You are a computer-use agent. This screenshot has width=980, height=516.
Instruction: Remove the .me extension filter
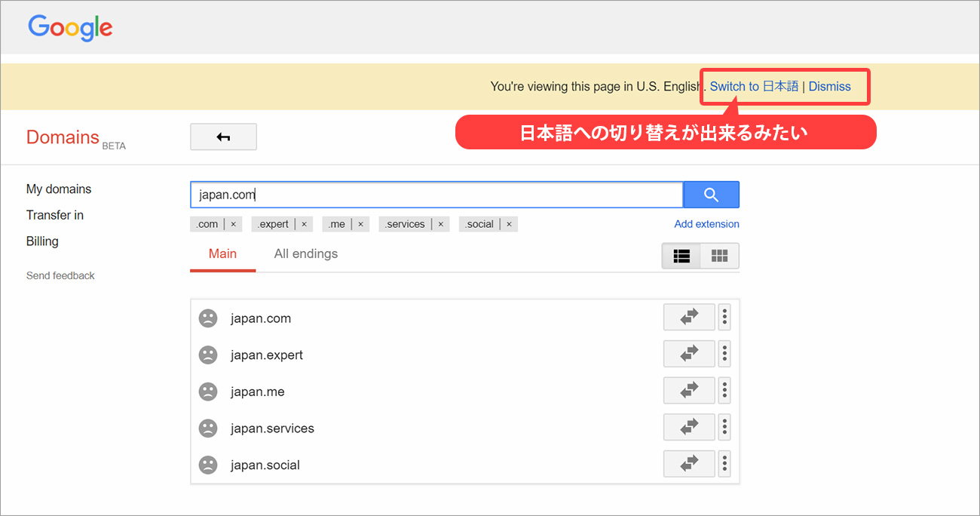[x=360, y=224]
